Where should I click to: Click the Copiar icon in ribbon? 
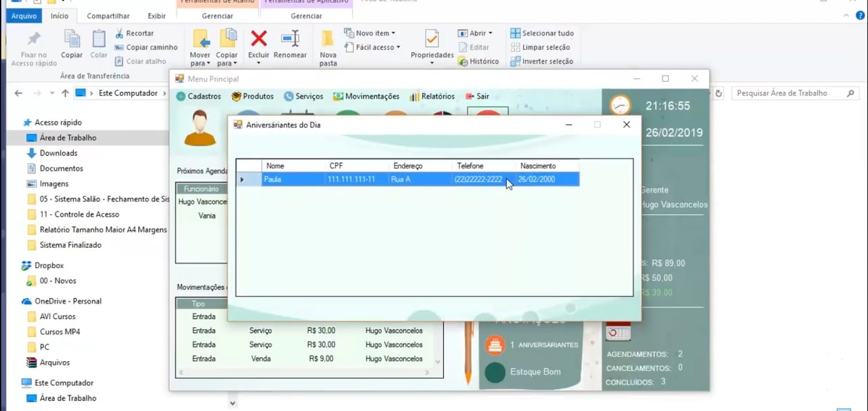click(72, 39)
